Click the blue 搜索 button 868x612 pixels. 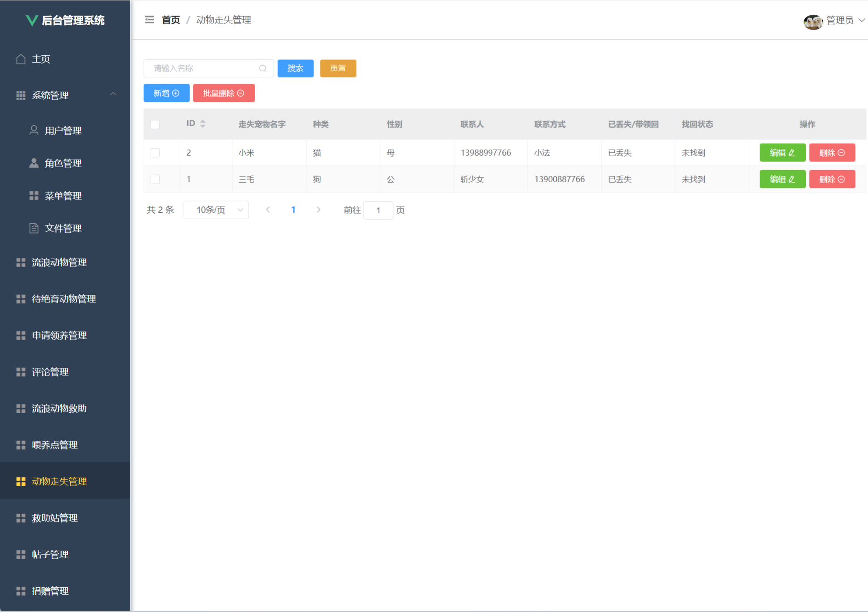pyautogui.click(x=296, y=68)
